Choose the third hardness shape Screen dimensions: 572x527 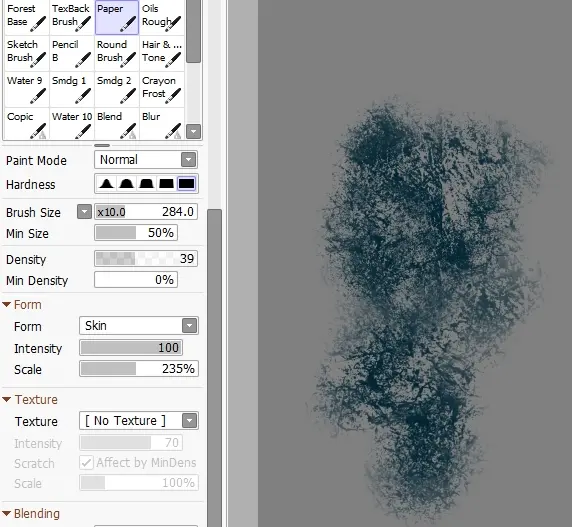(x=146, y=183)
